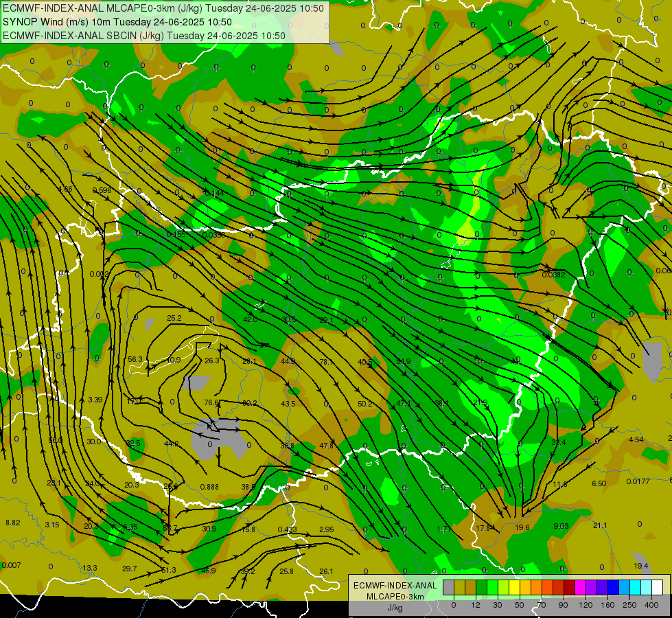Click the map value 51.3

pyautogui.click(x=169, y=570)
